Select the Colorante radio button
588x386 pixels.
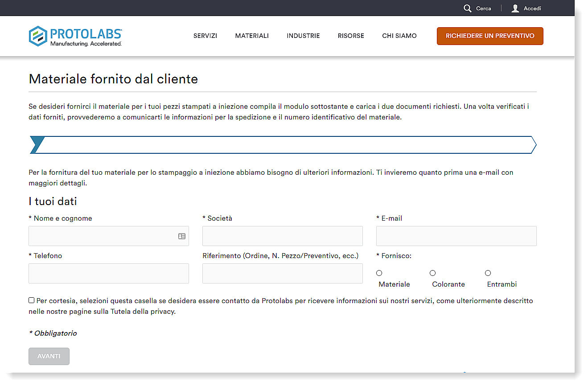click(x=432, y=273)
